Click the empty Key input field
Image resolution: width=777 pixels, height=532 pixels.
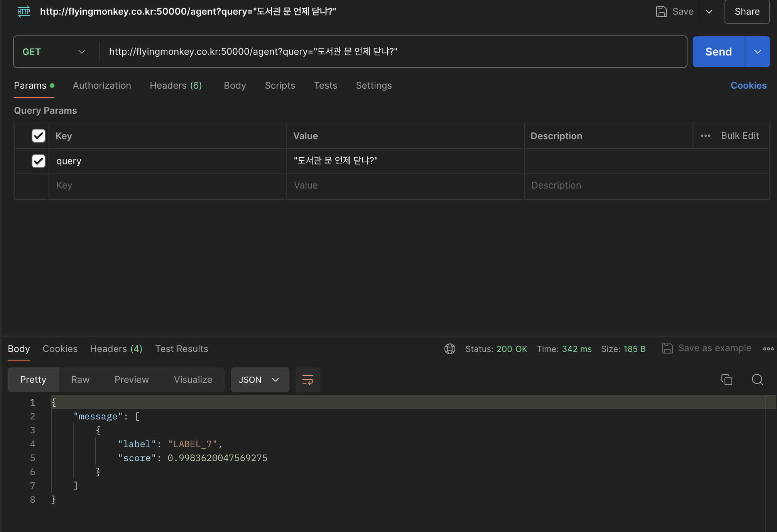pos(168,186)
